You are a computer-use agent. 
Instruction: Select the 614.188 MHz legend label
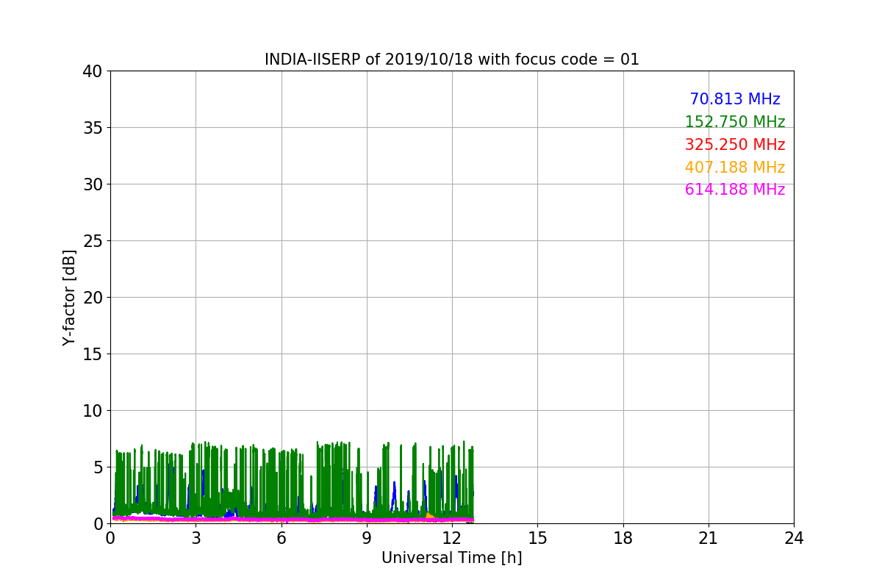pyautogui.click(x=735, y=190)
